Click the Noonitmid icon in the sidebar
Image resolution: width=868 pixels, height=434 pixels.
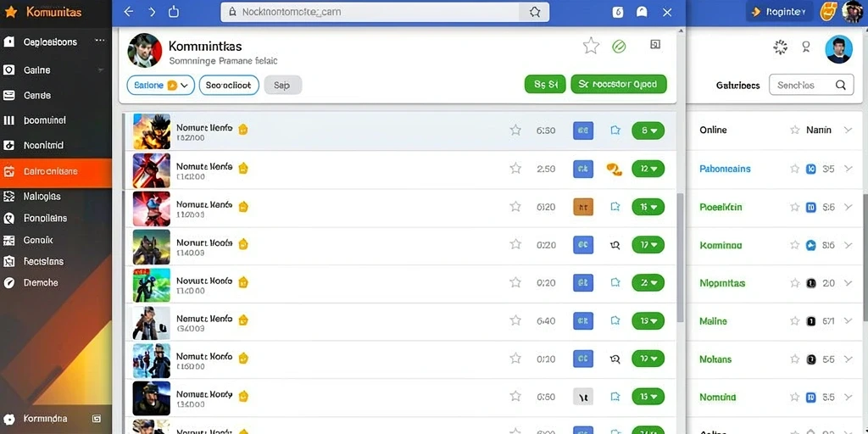click(x=8, y=145)
